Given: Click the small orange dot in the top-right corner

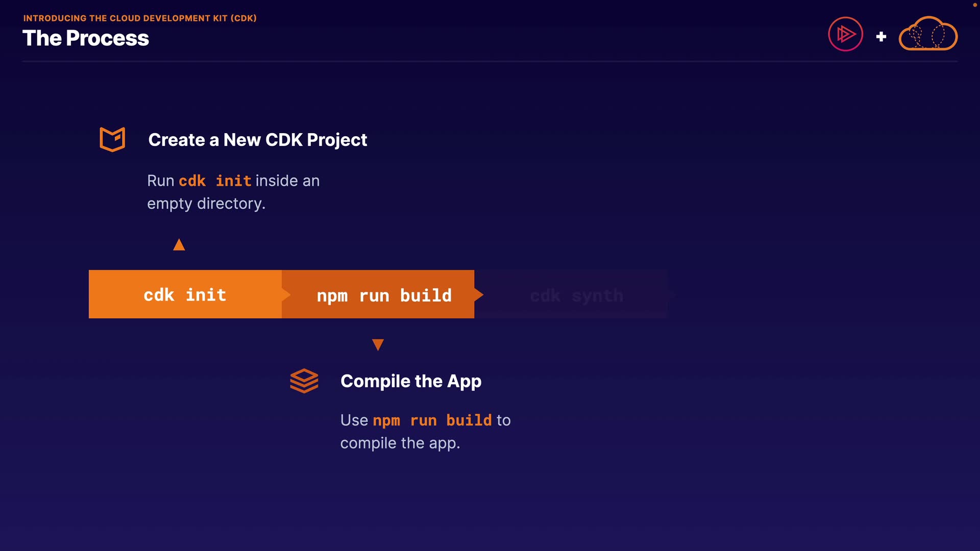Looking at the screenshot, I should (974, 5).
